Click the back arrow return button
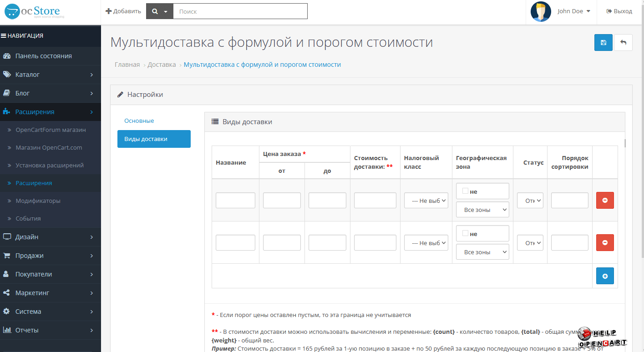This screenshot has height=352, width=644. click(623, 42)
